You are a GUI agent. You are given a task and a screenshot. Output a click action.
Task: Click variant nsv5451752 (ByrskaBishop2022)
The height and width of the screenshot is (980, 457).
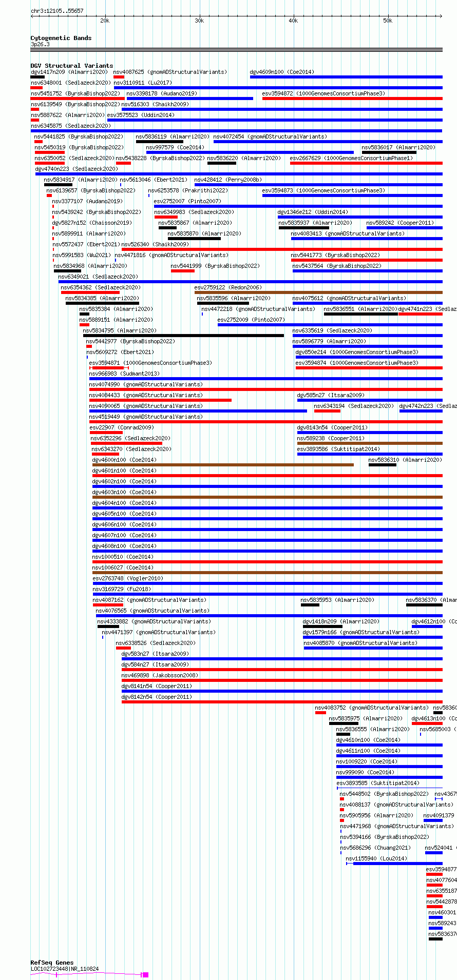[75, 93]
